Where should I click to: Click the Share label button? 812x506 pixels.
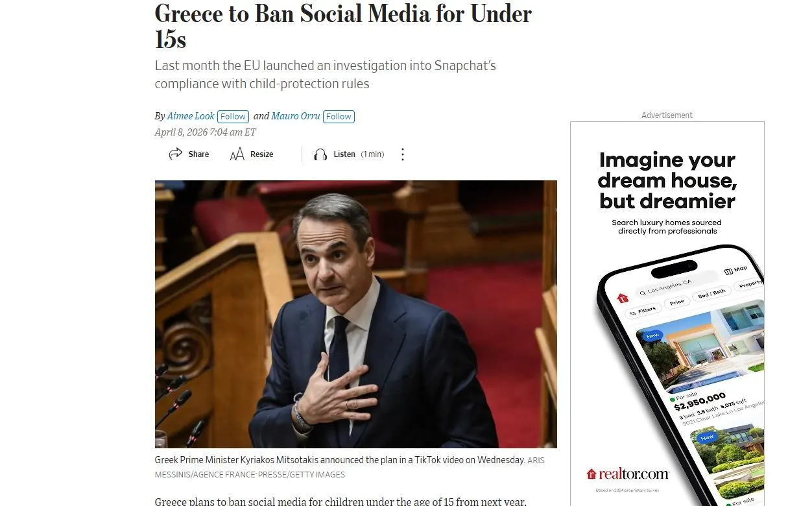pos(198,154)
